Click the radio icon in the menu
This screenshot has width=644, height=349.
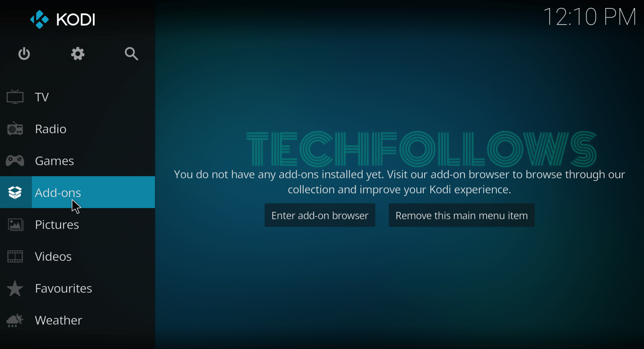(x=15, y=129)
